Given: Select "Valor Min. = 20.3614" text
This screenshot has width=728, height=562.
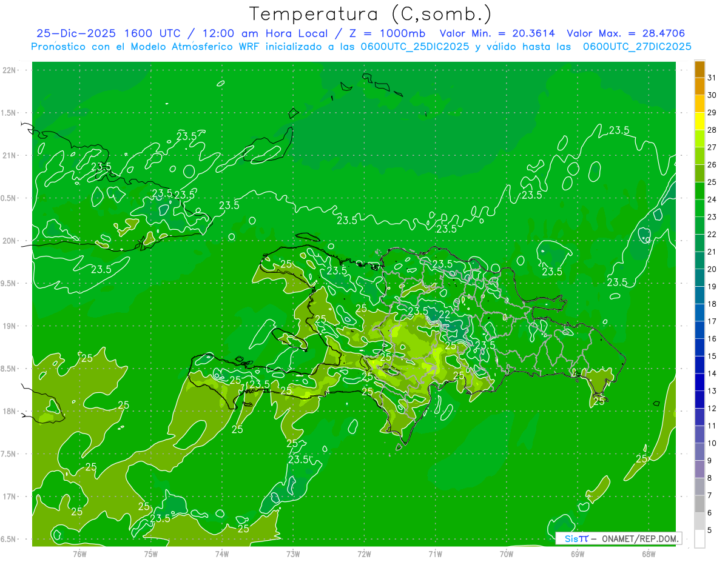Looking at the screenshot, I should point(497,33).
